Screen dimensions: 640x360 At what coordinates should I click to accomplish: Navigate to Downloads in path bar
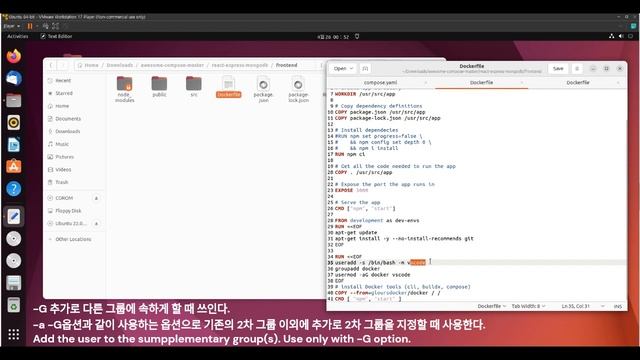(x=120, y=65)
